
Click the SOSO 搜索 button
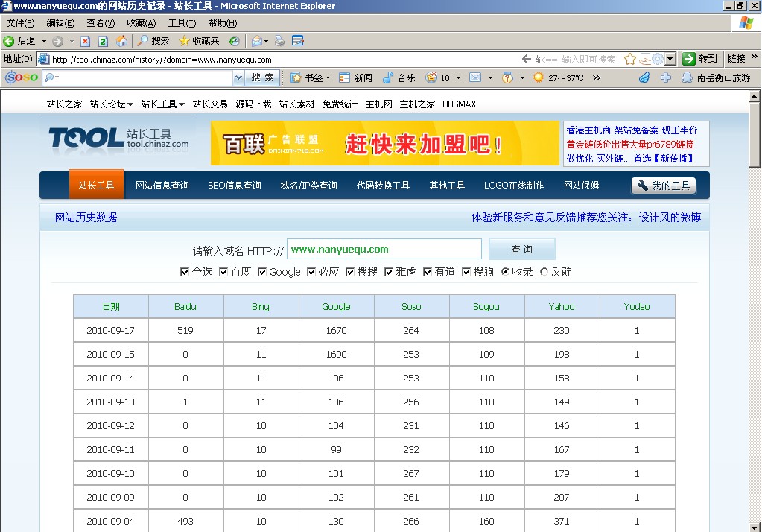262,77
